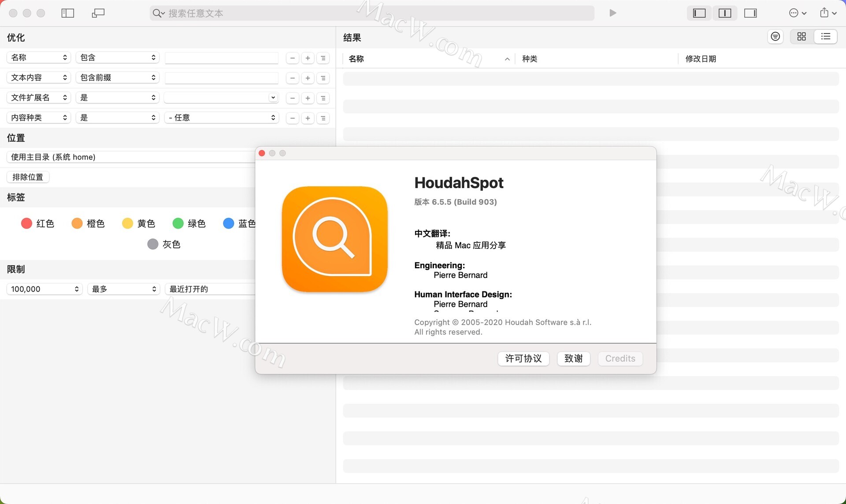The height and width of the screenshot is (504, 846).
Task: Select the green 绿色 tag
Action: [189, 223]
